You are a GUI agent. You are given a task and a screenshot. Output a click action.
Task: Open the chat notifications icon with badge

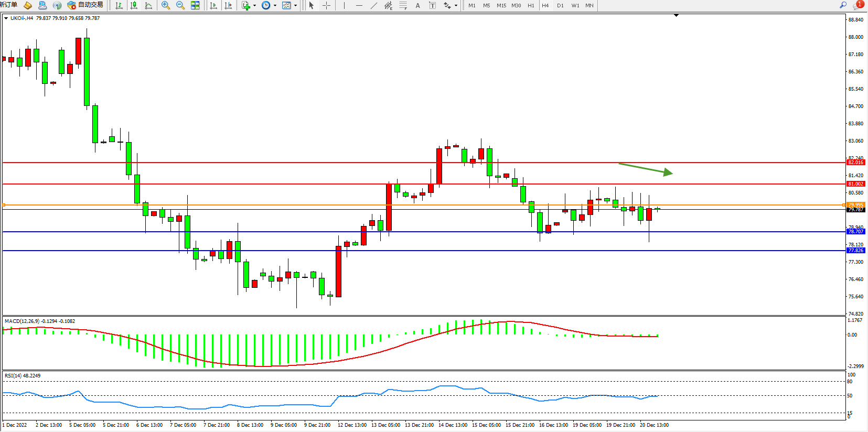pyautogui.click(x=858, y=5)
